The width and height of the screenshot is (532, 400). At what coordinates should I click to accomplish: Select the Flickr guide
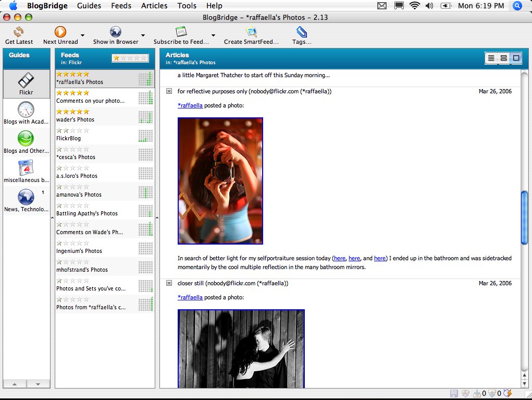tap(26, 84)
